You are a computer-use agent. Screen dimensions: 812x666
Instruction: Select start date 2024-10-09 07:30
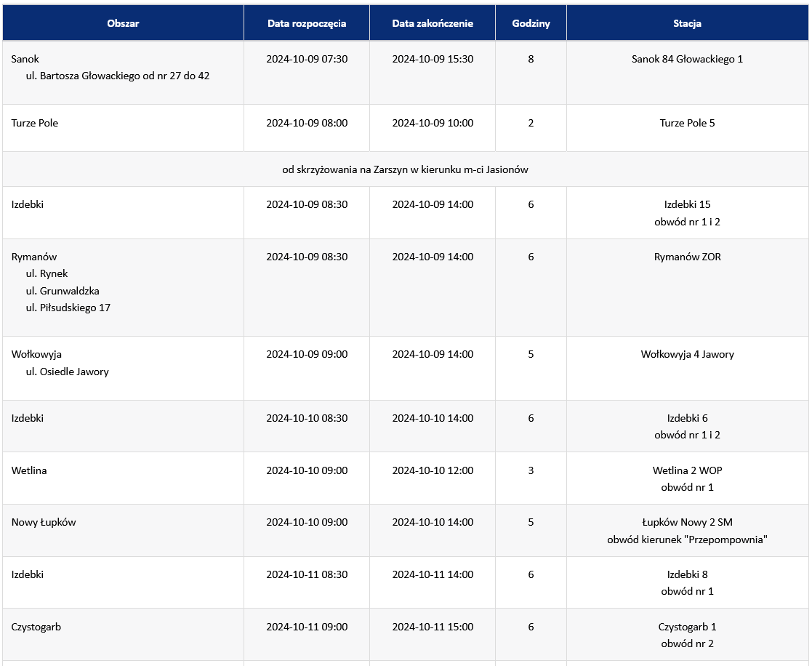(307, 59)
